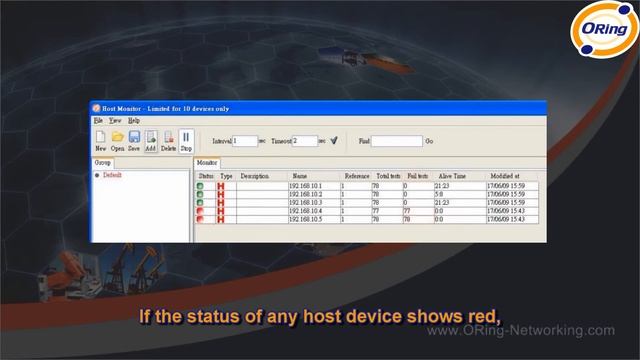The height and width of the screenshot is (360, 640).
Task: Click the Status column header
Action: pos(206,176)
